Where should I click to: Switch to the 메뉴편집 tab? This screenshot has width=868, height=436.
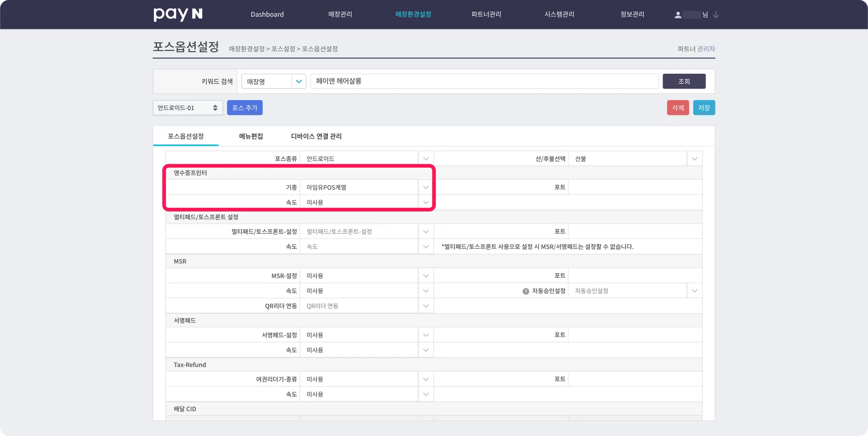[x=251, y=136]
